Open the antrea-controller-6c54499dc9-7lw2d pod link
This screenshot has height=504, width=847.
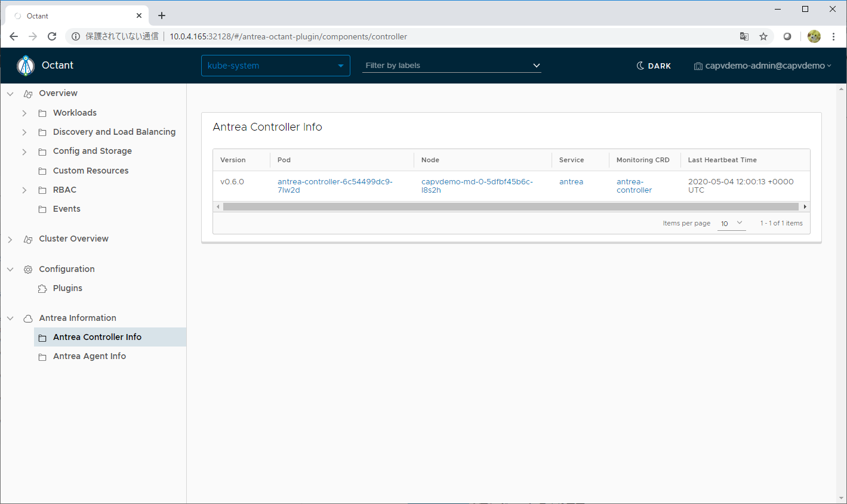coord(335,185)
